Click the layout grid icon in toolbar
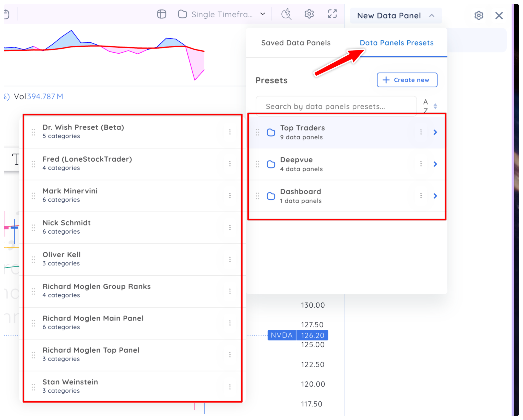The height and width of the screenshot is (420, 523). pyautogui.click(x=161, y=14)
